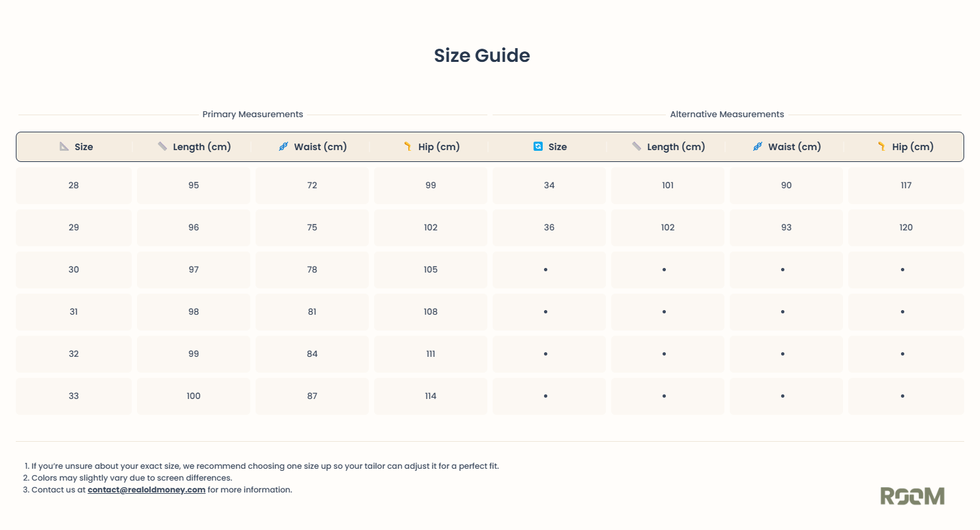Select size cell 28

74,186
